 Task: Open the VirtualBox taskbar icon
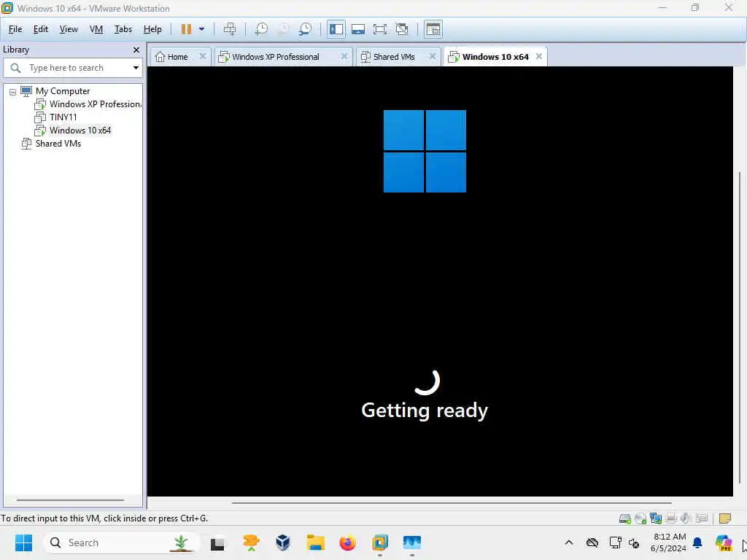click(283, 542)
